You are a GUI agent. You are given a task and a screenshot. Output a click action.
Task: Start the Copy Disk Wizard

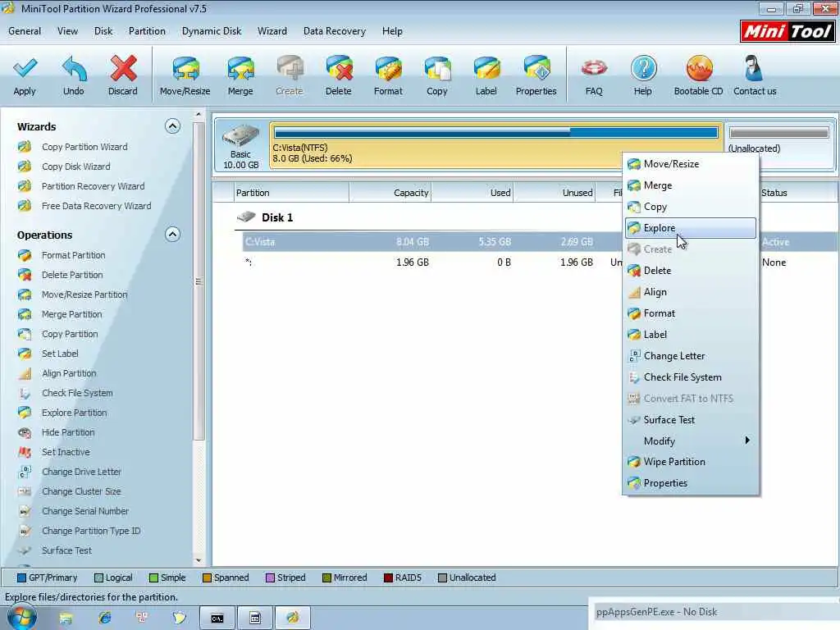[76, 167]
